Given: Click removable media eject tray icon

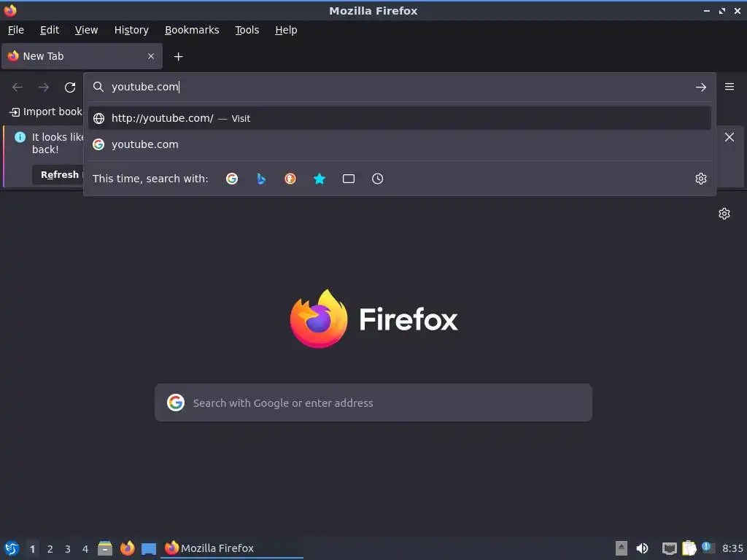Looking at the screenshot, I should [622, 548].
